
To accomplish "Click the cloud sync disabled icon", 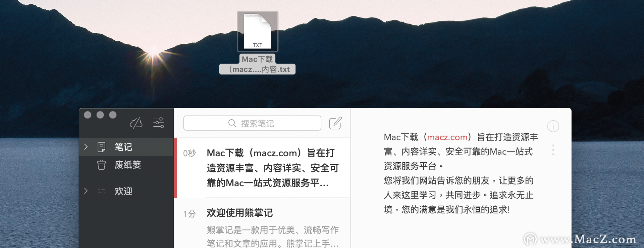I will point(136,123).
